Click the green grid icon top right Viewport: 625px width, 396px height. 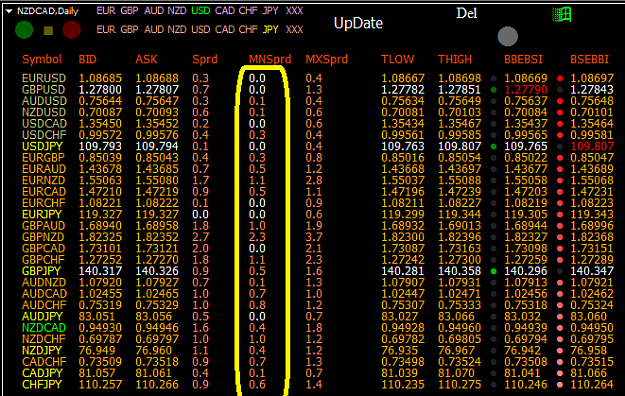tap(562, 15)
